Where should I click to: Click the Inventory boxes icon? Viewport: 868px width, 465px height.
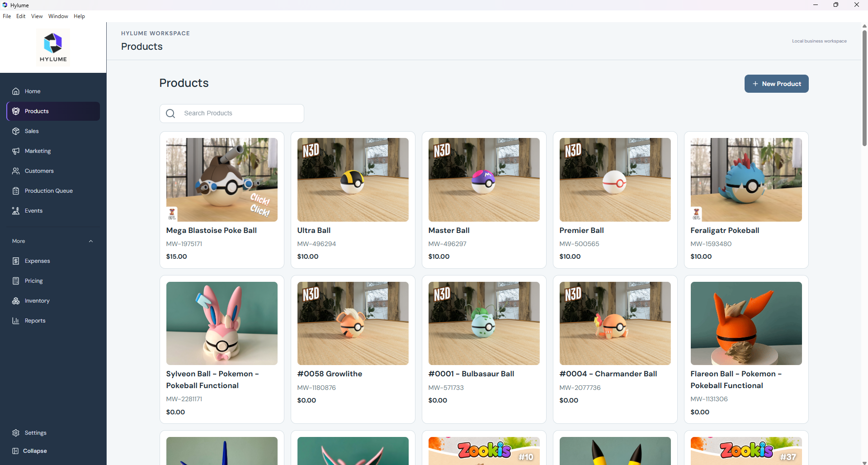[x=16, y=301]
